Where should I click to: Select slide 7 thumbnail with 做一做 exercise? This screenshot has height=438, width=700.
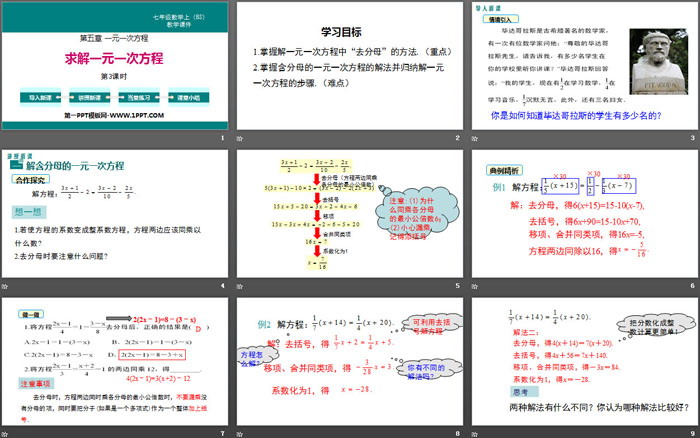tap(115, 361)
